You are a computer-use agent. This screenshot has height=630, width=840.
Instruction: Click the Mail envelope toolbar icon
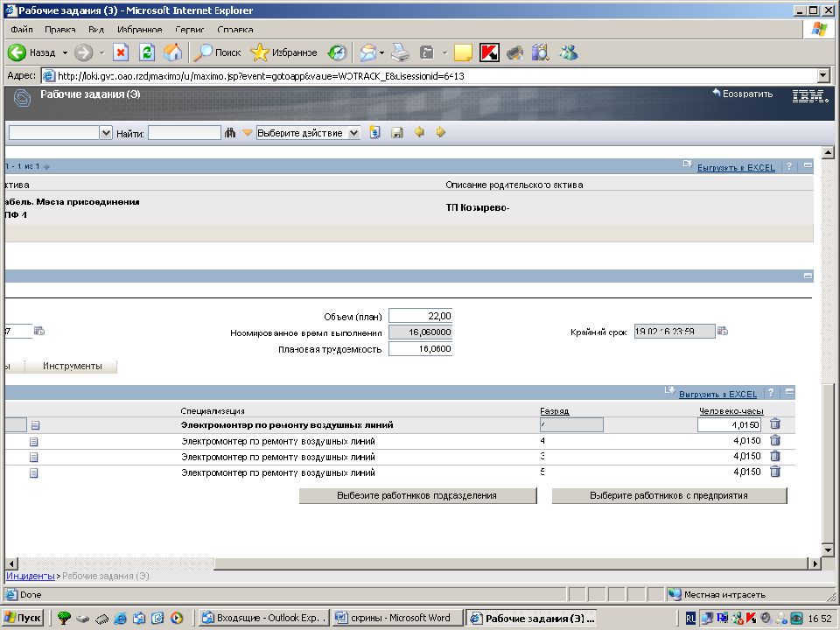[367, 52]
